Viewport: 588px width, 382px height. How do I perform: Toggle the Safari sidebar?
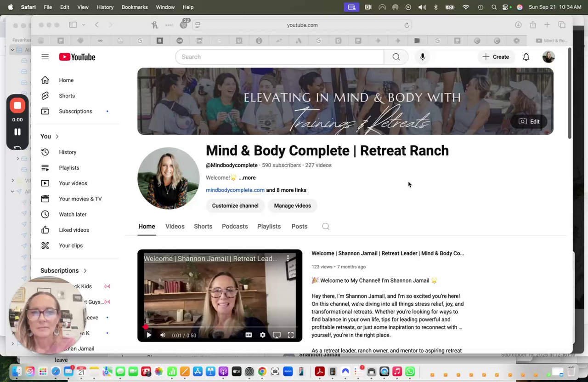tap(73, 25)
